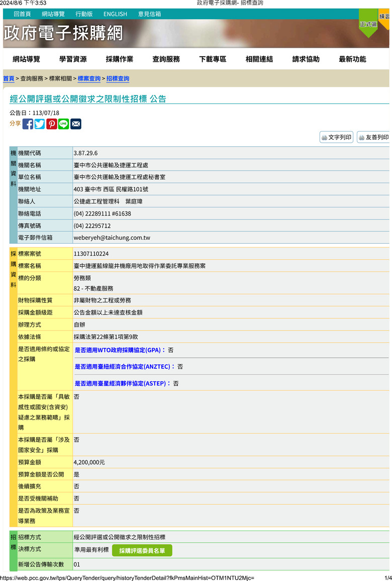The image size is (392, 581).
Task: Open the 意見信箱 feedback link
Action: (x=149, y=14)
